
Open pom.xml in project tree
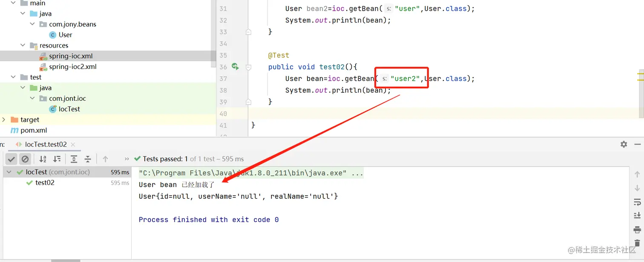pyautogui.click(x=34, y=131)
